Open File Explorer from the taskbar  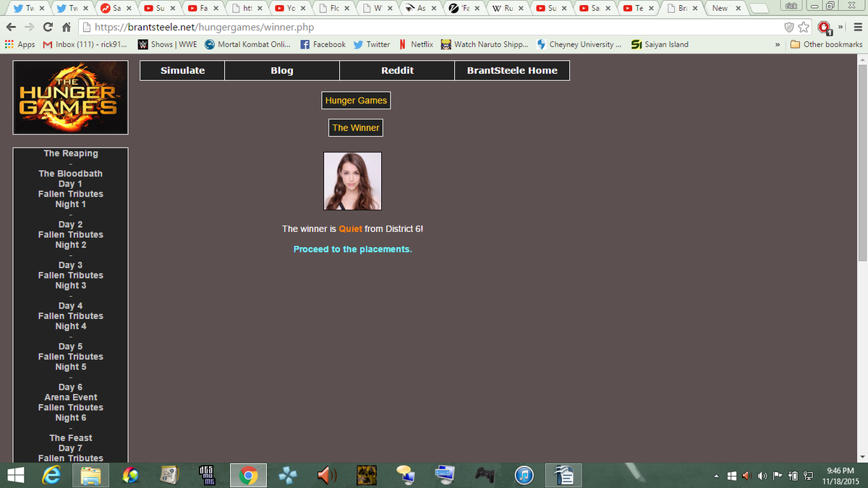tap(91, 475)
